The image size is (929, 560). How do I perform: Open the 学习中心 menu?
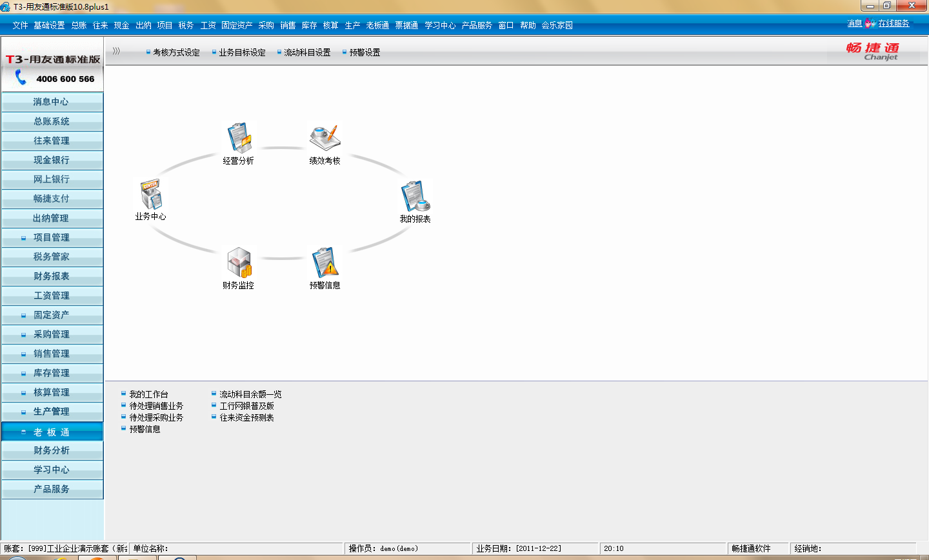pyautogui.click(x=440, y=25)
